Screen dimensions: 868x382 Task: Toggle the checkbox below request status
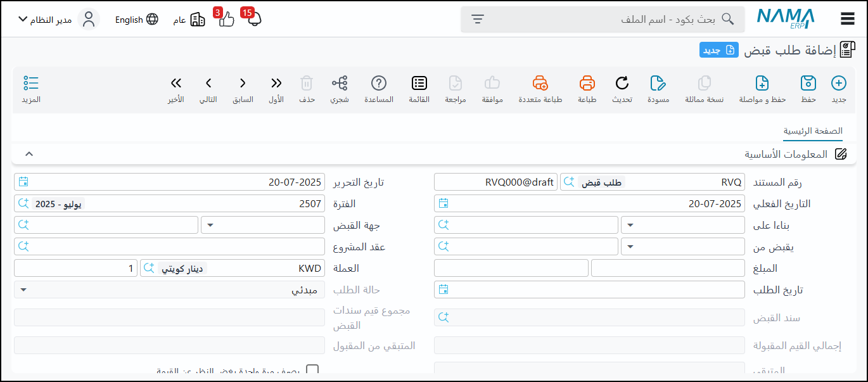tap(312, 371)
